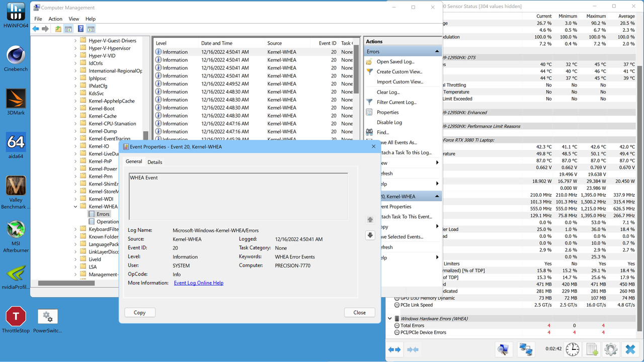Launch Valley Benchmark desktop icon
The height and width of the screenshot is (362, 644).
point(16,193)
